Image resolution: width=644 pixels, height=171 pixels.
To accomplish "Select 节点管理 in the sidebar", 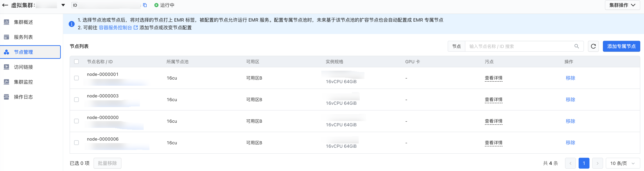I will click(x=23, y=52).
